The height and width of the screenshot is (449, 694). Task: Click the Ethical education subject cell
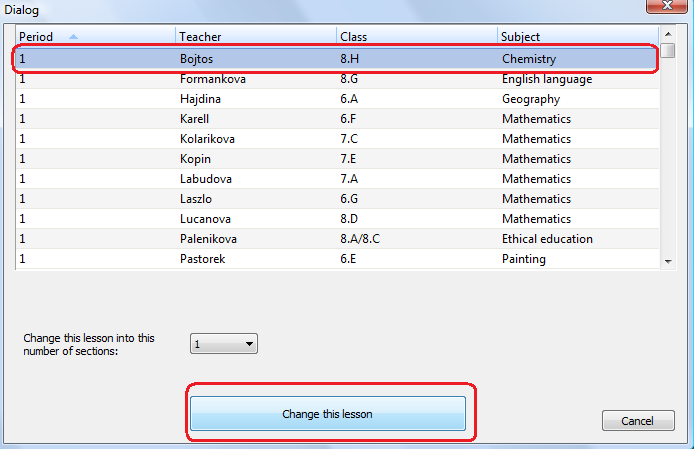coord(547,239)
